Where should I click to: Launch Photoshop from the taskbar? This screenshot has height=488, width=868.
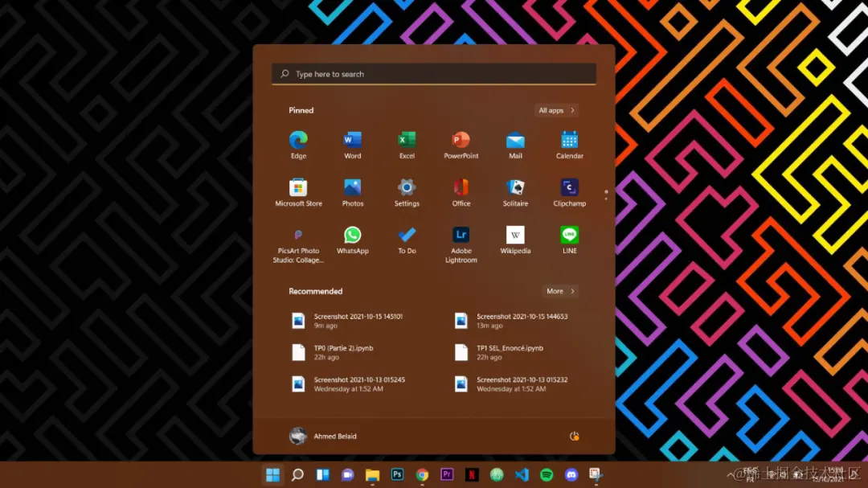click(x=397, y=474)
